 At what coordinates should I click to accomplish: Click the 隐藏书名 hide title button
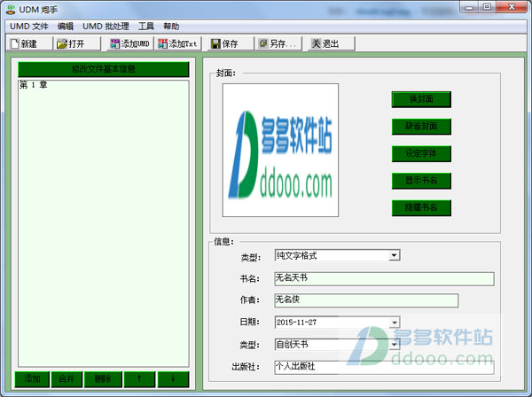click(421, 208)
